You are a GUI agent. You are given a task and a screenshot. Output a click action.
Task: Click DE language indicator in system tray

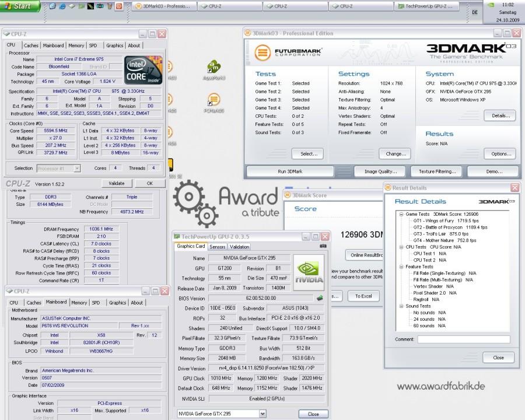[x=475, y=12]
